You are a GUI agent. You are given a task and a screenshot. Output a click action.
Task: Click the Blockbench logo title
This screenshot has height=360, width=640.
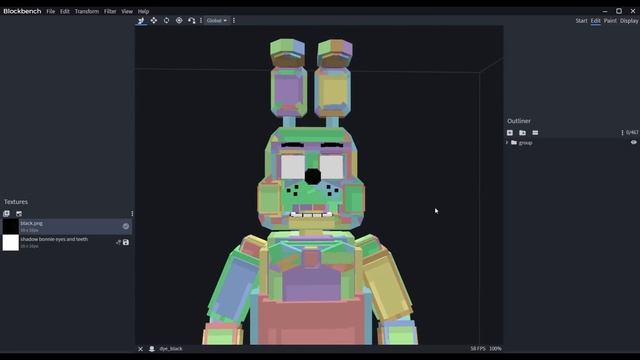coord(22,11)
